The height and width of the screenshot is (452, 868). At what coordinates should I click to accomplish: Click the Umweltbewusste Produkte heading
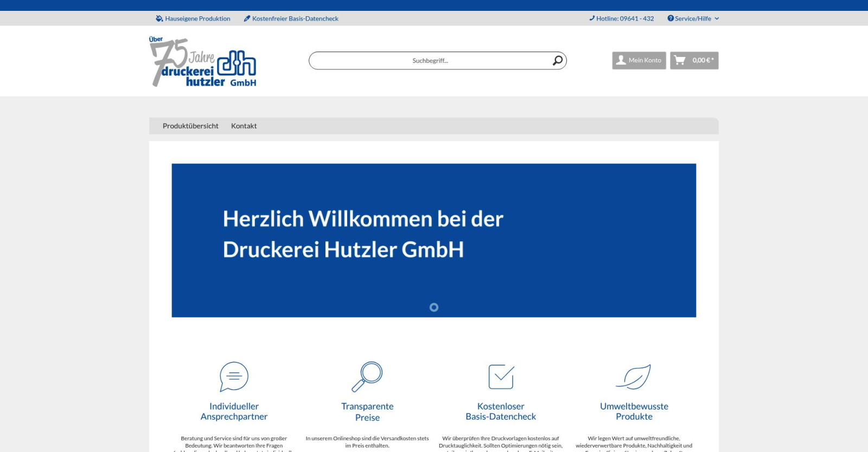[634, 411]
